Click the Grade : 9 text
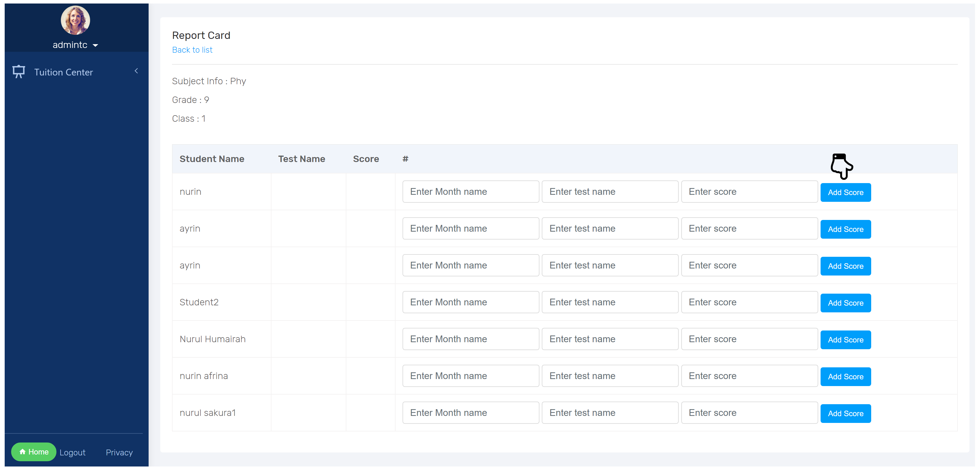Image resolution: width=980 pixels, height=470 pixels. coord(190,100)
